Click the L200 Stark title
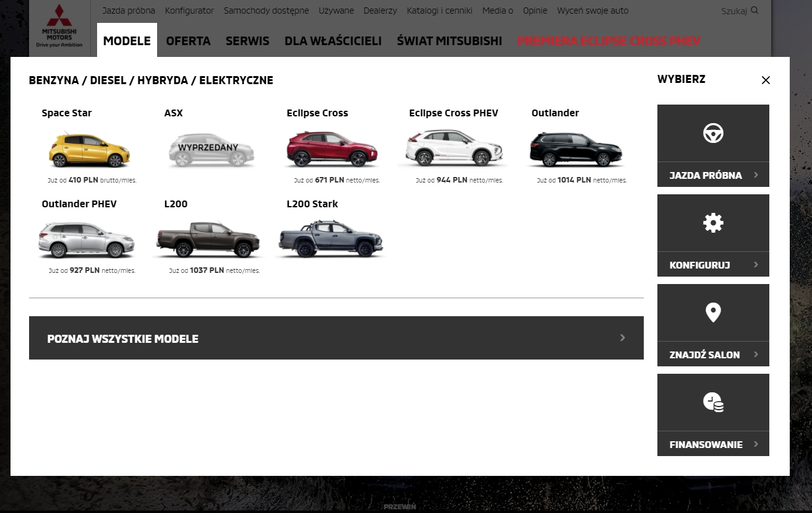The width and height of the screenshot is (812, 513). [312, 204]
